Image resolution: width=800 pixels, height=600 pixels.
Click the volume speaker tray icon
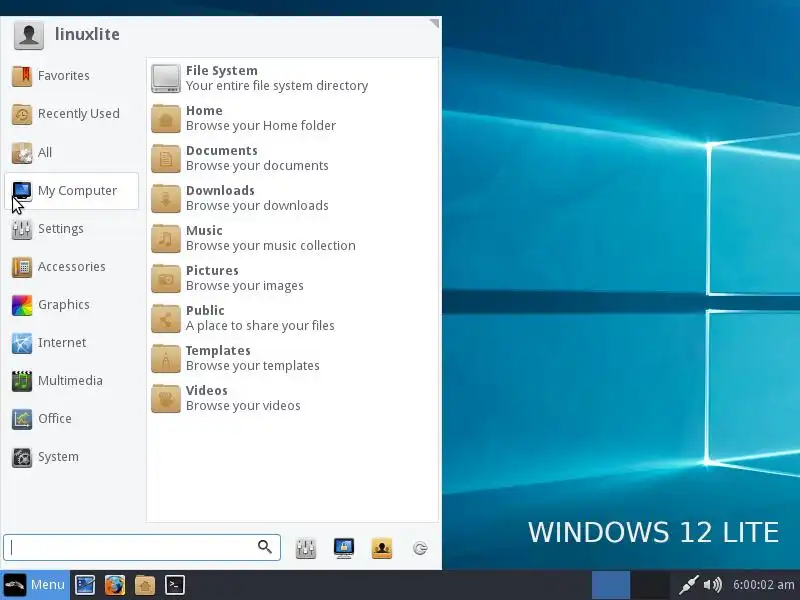point(713,585)
